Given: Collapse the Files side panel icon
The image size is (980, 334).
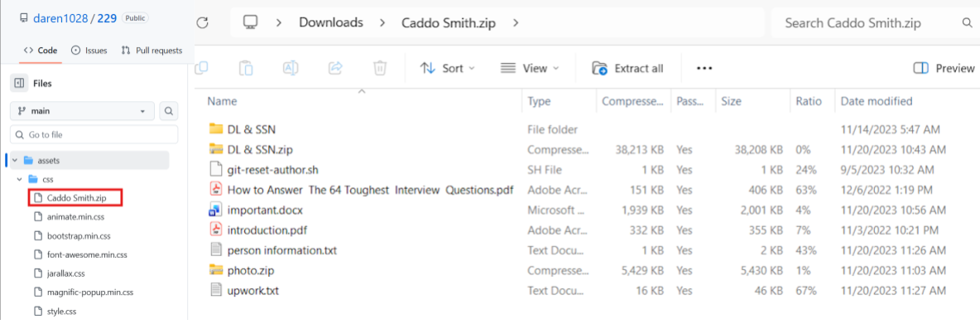Looking at the screenshot, I should point(19,83).
